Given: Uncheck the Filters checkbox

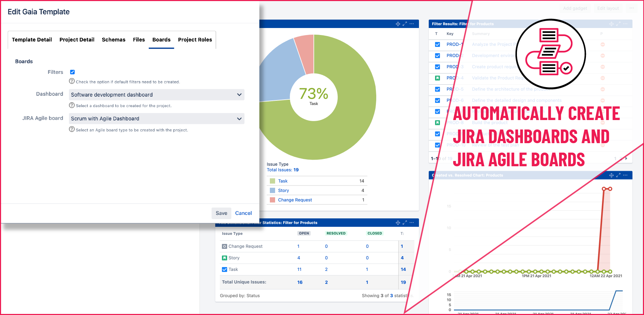Looking at the screenshot, I should click(x=72, y=72).
